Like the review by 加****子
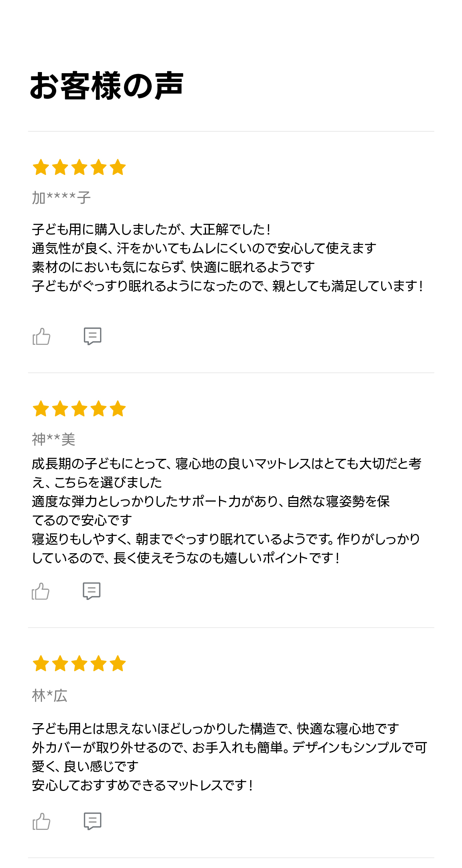Image resolution: width=462 pixels, height=868 pixels. click(42, 336)
